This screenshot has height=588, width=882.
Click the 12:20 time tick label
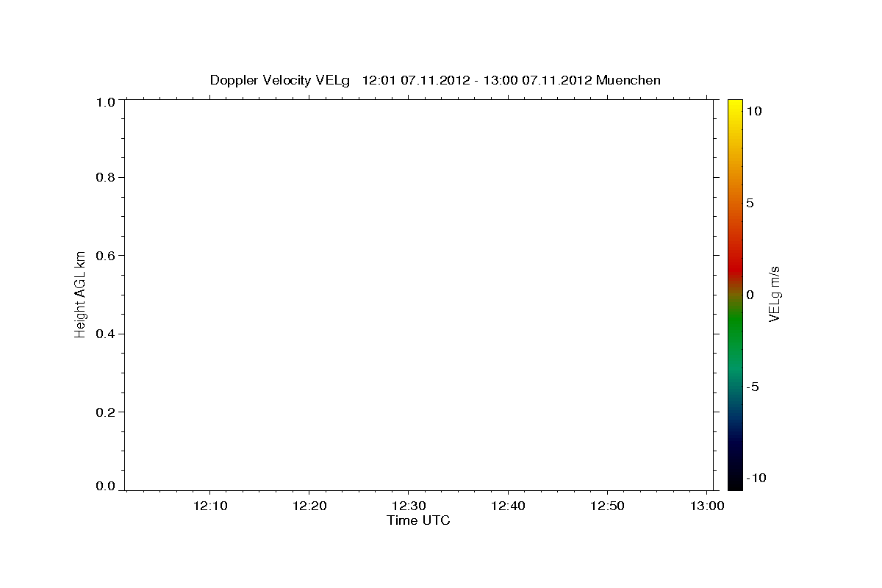[309, 506]
